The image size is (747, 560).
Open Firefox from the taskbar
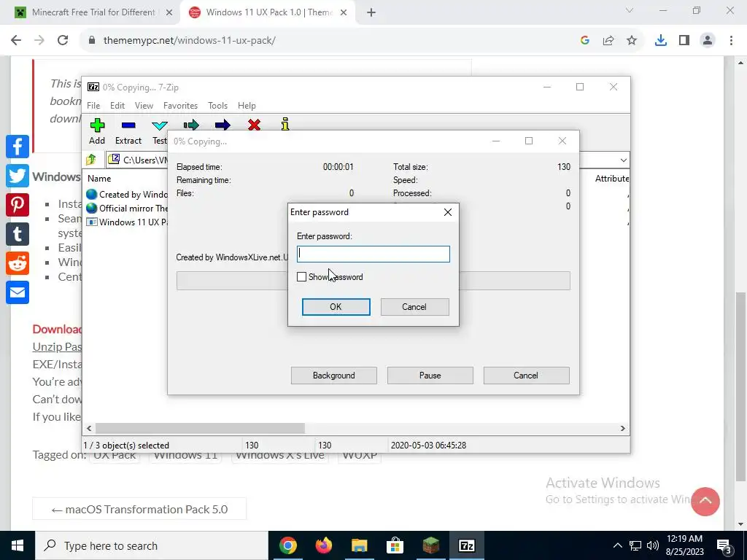click(324, 545)
